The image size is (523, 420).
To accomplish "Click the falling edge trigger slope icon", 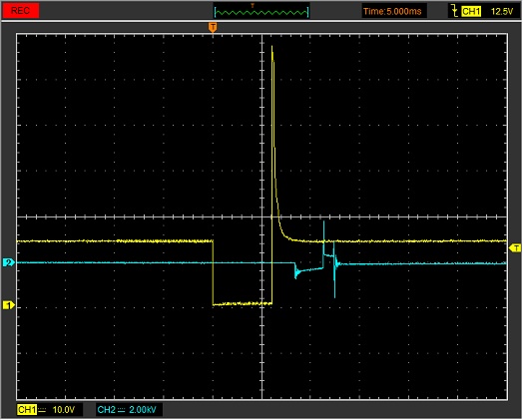I will click(454, 11).
